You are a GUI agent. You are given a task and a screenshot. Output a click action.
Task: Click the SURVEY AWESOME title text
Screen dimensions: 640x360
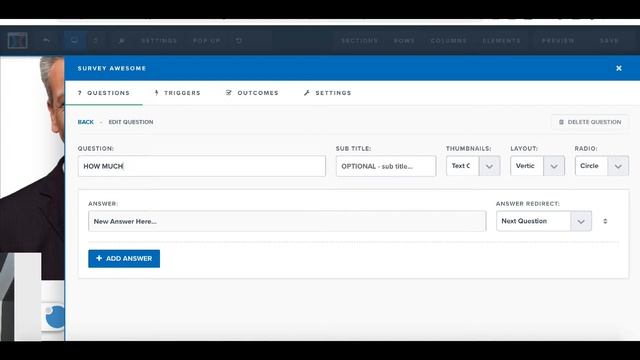112,68
